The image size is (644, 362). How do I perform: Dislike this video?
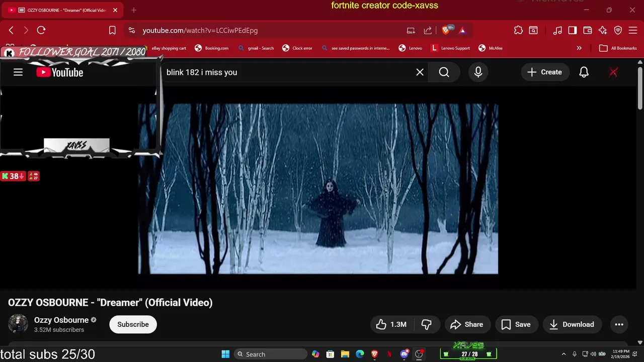[427, 324]
